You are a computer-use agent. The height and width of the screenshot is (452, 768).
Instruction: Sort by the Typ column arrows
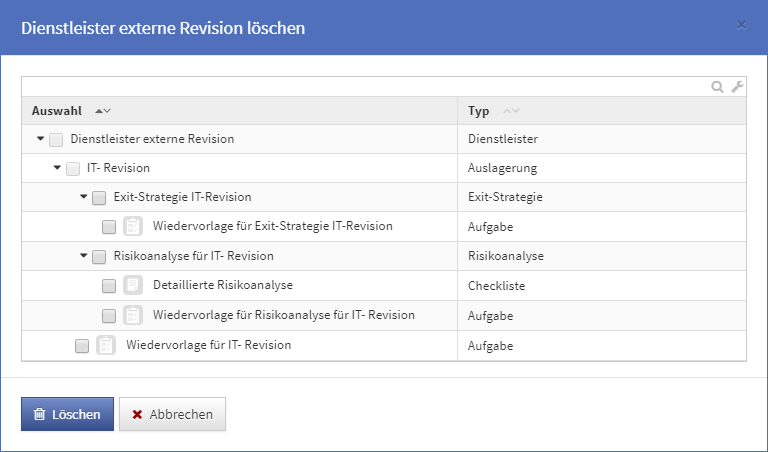511,111
